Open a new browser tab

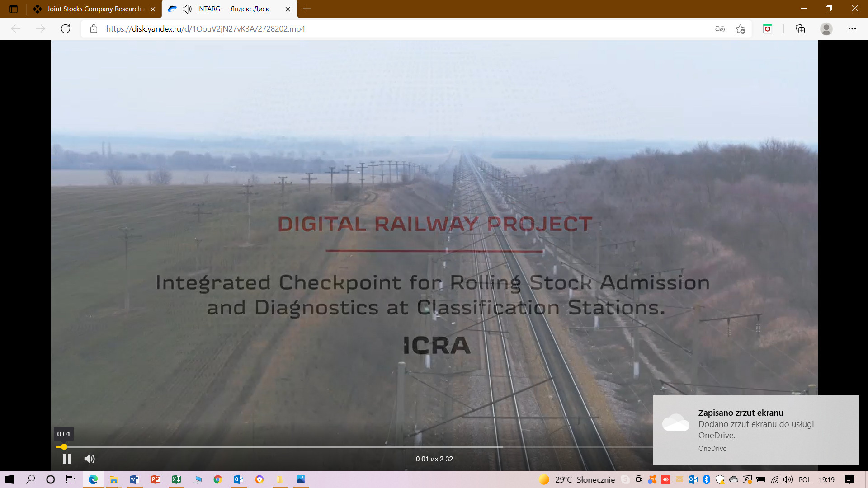pyautogui.click(x=307, y=9)
